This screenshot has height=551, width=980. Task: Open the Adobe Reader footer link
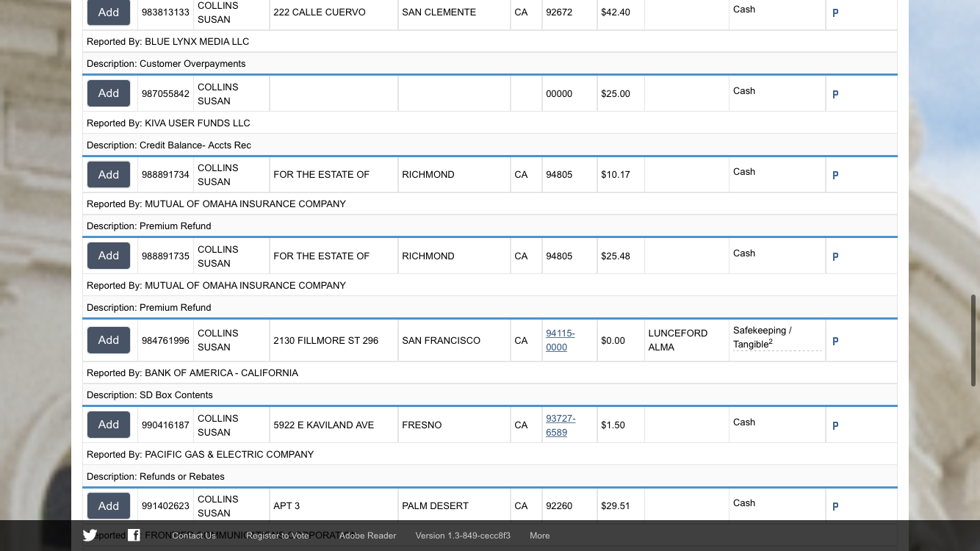click(x=367, y=536)
